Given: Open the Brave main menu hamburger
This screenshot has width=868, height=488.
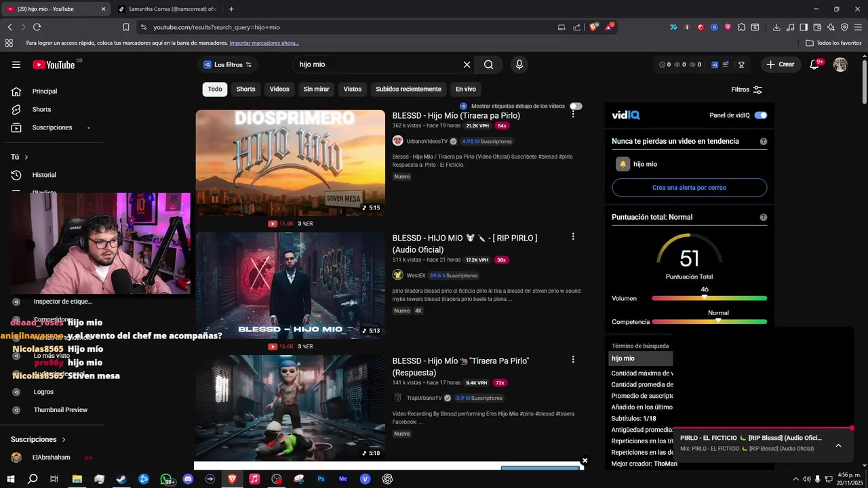Looking at the screenshot, I should tap(858, 27).
